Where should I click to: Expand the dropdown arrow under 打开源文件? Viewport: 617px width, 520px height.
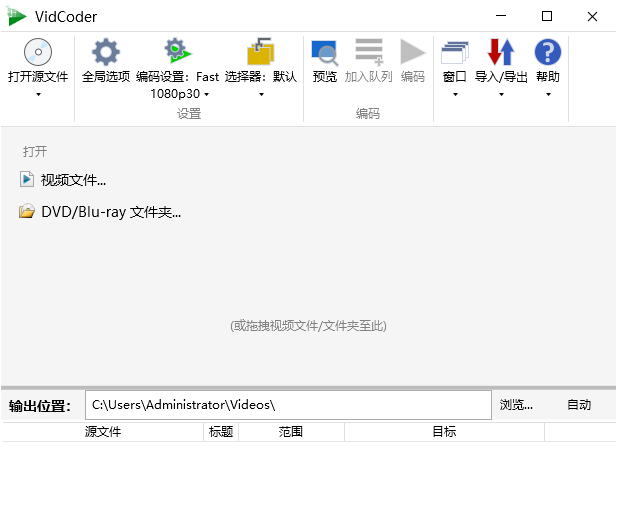38,95
